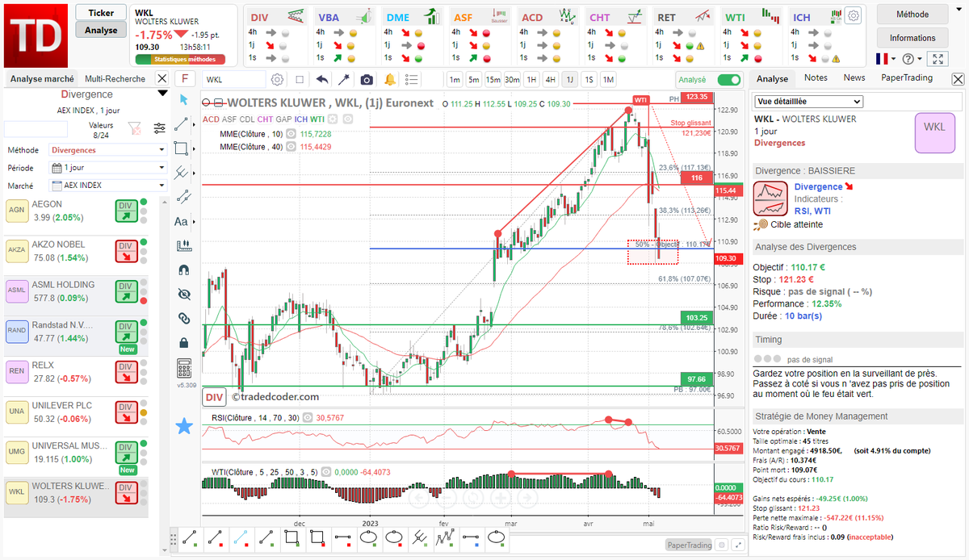Image resolution: width=969 pixels, height=560 pixels.
Task: Open Statistiques méthodes bar
Action: 180,59
